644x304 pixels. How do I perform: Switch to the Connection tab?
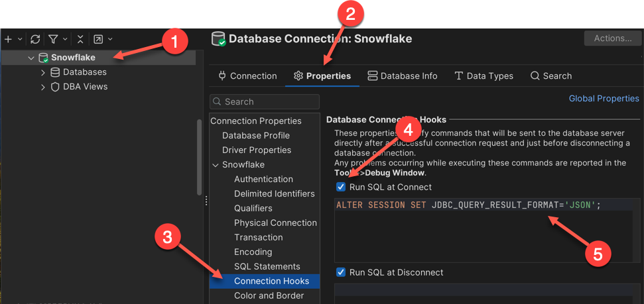tap(247, 76)
